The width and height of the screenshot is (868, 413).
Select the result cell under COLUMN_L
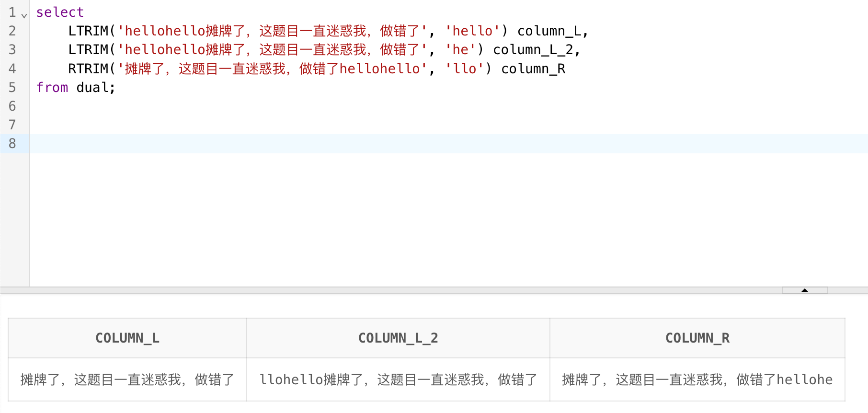127,380
